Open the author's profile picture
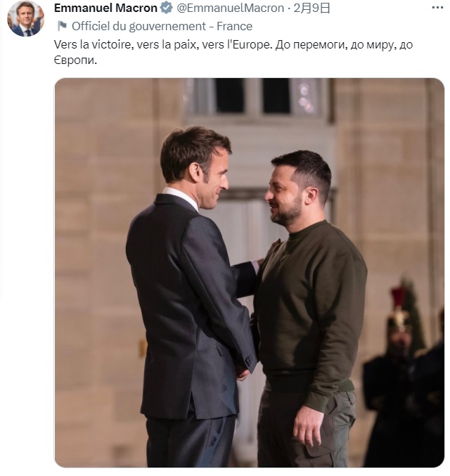Viewport: 450px width, 476px height. tap(25, 18)
